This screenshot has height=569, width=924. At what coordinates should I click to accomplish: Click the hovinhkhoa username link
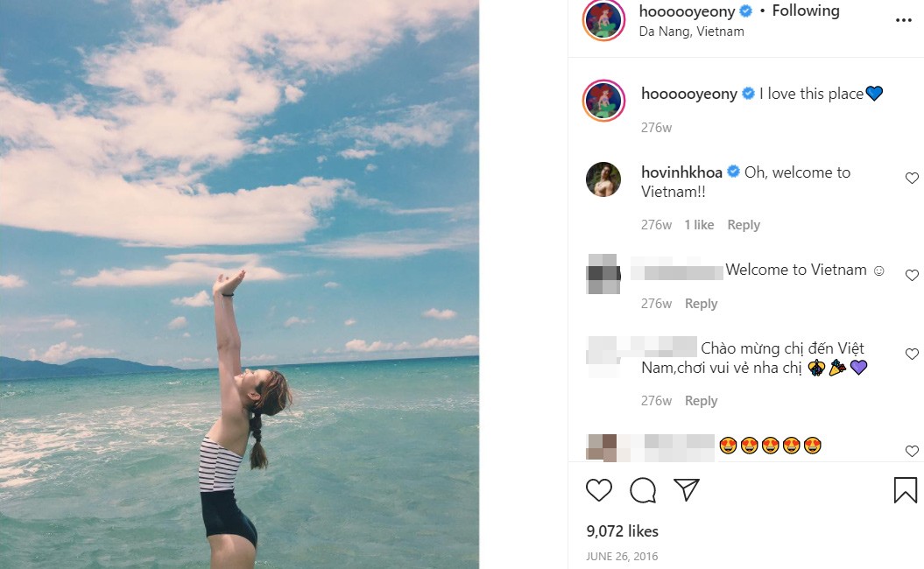tap(681, 172)
